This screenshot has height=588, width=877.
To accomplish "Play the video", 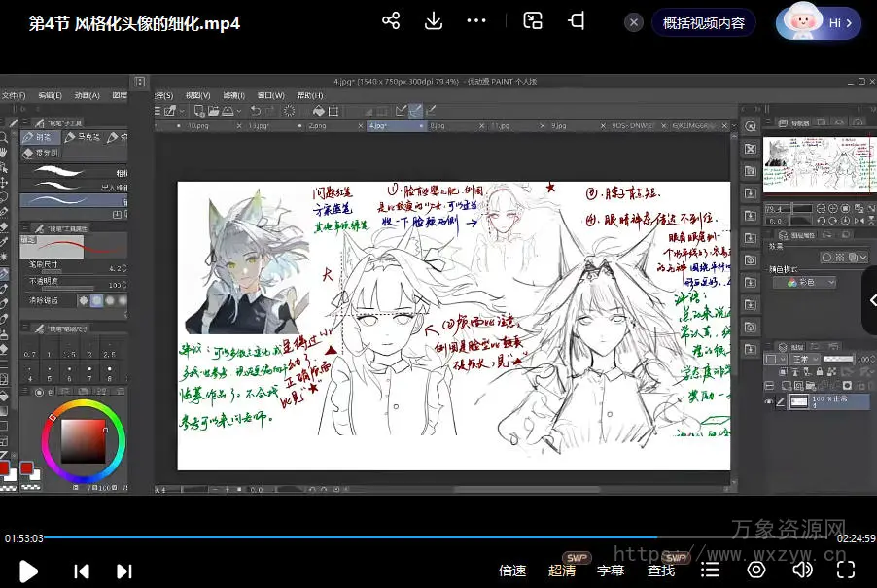I will point(28,571).
